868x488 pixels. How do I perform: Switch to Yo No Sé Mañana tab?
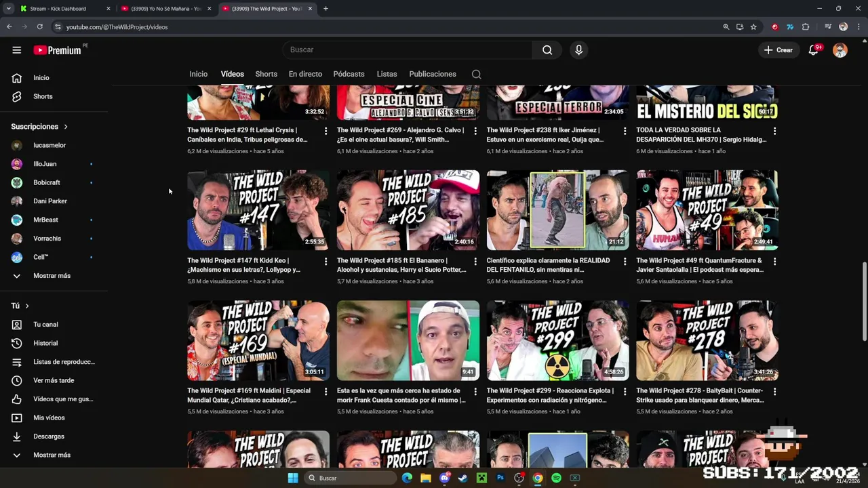[x=166, y=9]
